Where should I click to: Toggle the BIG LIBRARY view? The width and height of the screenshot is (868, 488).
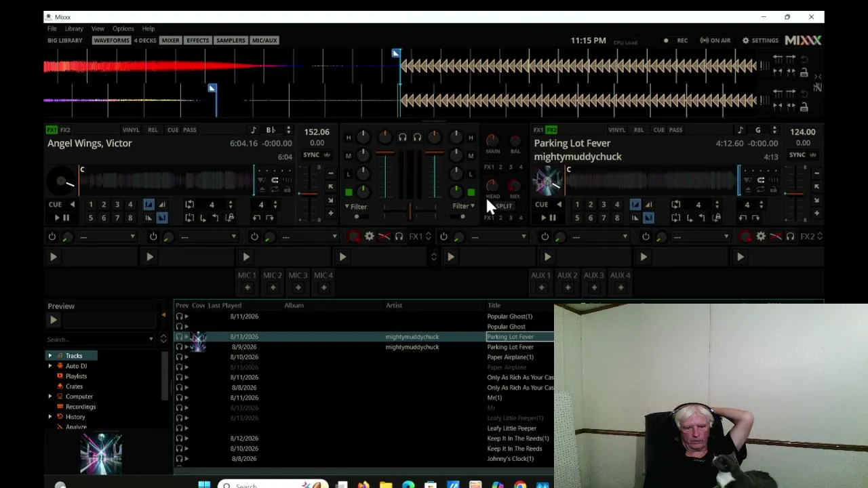pyautogui.click(x=65, y=41)
